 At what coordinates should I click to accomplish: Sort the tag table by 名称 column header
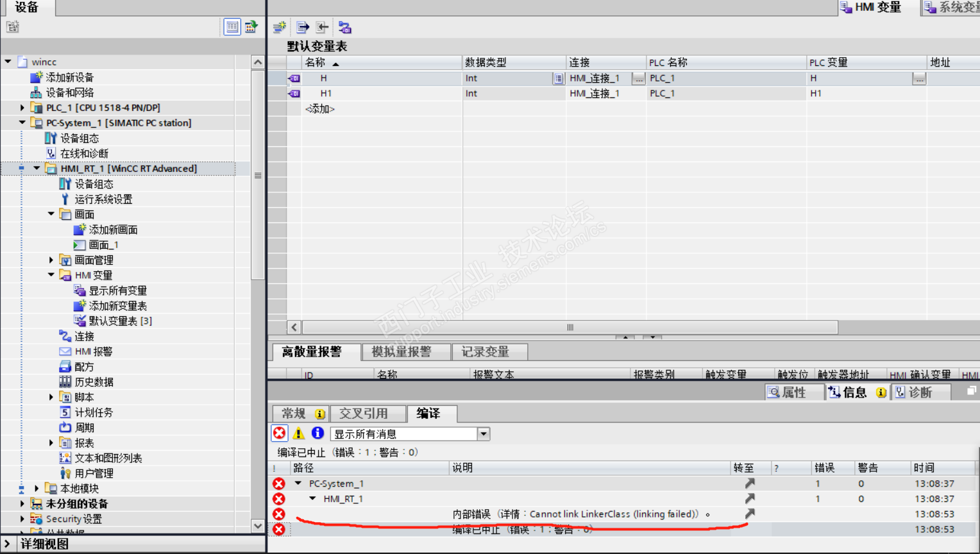[382, 62]
